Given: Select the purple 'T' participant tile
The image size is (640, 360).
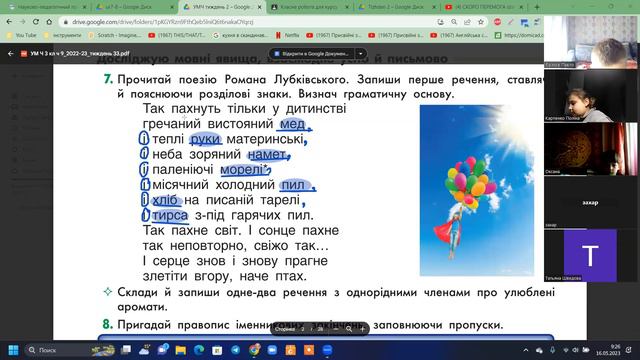Looking at the screenshot, I should [590, 256].
